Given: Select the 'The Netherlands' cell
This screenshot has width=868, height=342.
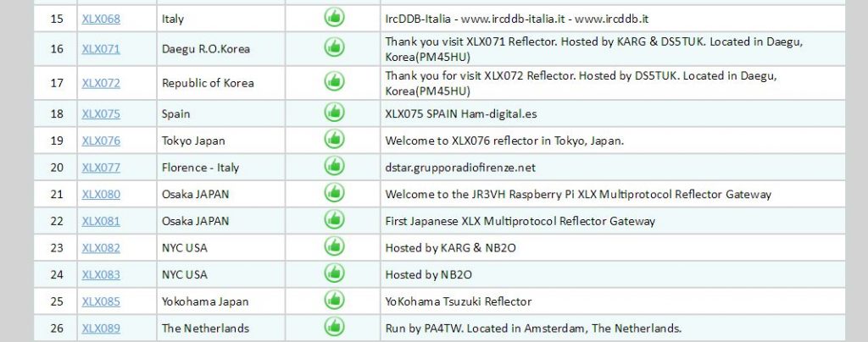Looking at the screenshot, I should click(221, 328).
